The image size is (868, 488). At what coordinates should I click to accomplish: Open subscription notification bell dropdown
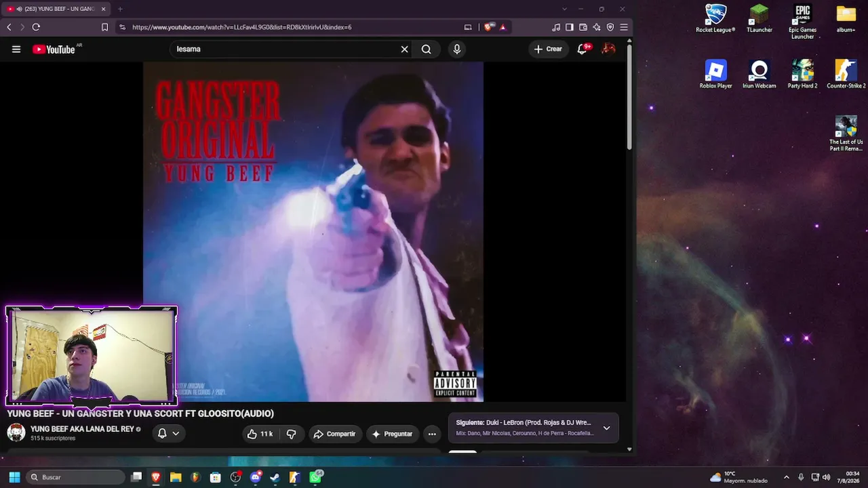click(x=169, y=434)
